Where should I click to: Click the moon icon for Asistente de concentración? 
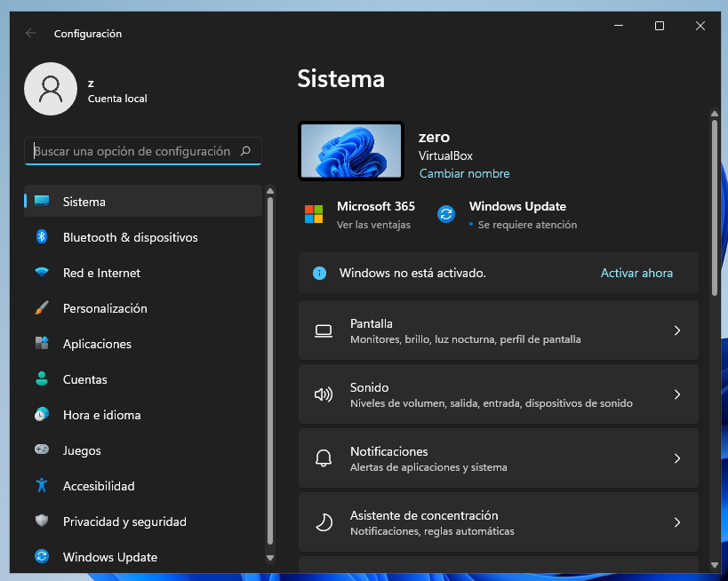[x=324, y=522]
